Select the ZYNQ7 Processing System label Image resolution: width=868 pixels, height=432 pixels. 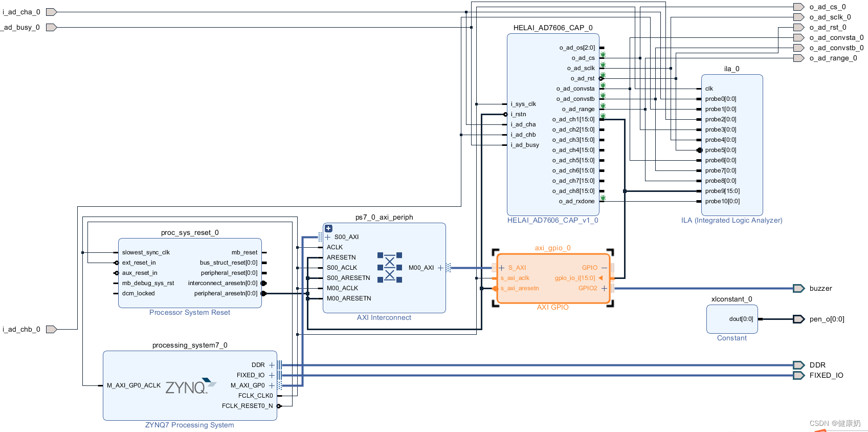pyautogui.click(x=190, y=425)
